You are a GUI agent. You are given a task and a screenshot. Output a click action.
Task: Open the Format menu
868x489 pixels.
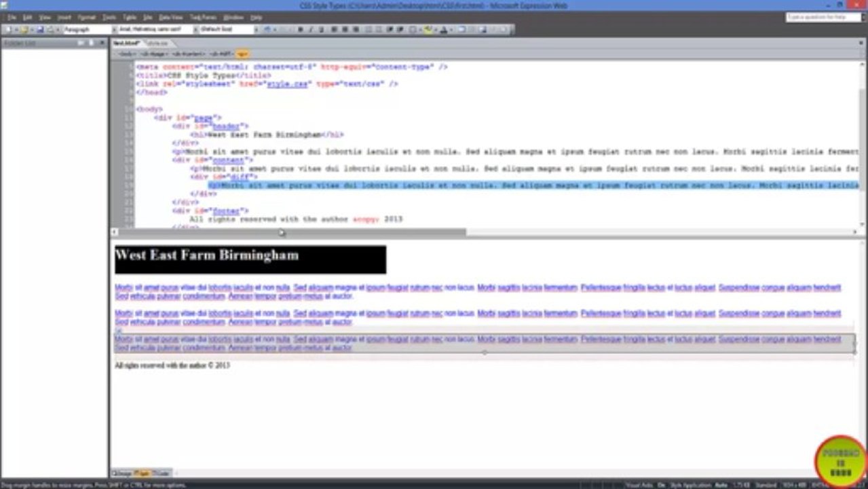click(86, 16)
